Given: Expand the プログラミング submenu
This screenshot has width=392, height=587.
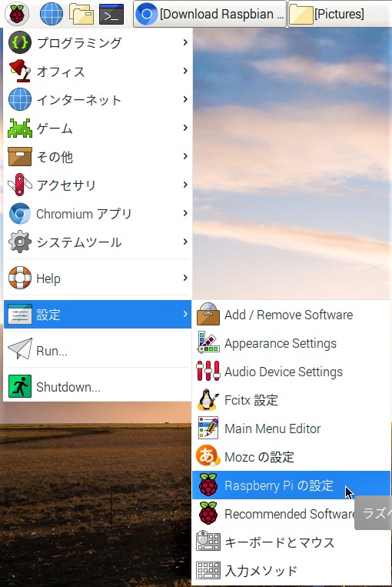Looking at the screenshot, I should [x=98, y=42].
